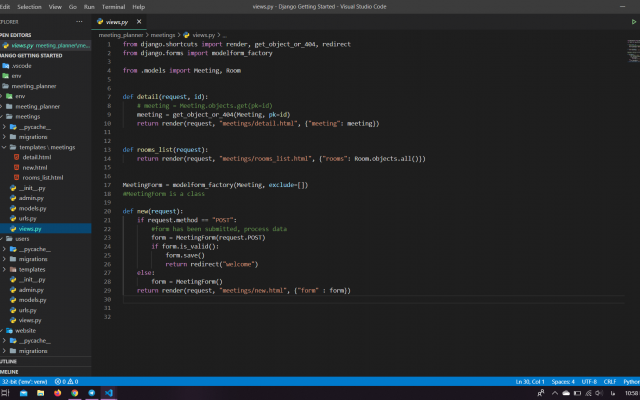This screenshot has height=400, width=640.
Task: Place cursor on empty line 30
Action: coord(373,300)
